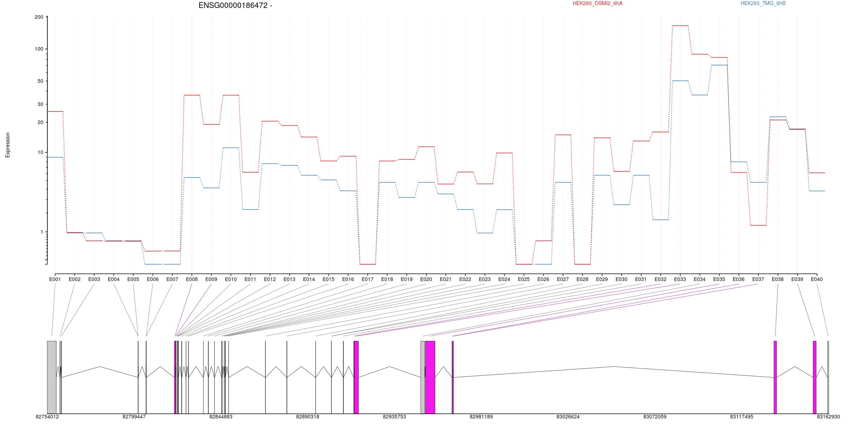
Task: Click the E030 exon label
Action: point(621,279)
